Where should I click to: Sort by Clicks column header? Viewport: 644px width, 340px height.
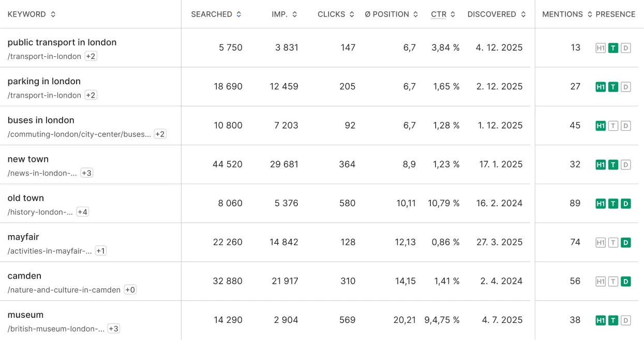tap(336, 14)
